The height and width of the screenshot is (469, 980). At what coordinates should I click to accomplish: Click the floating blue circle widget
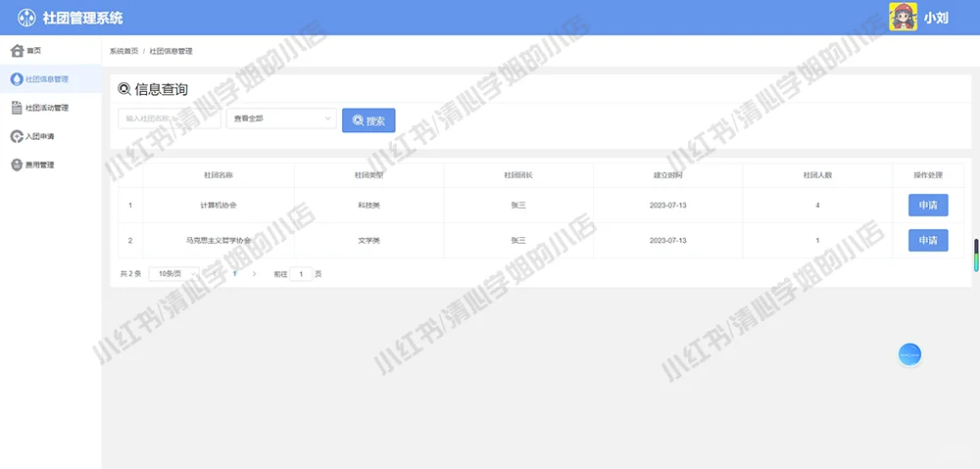910,354
